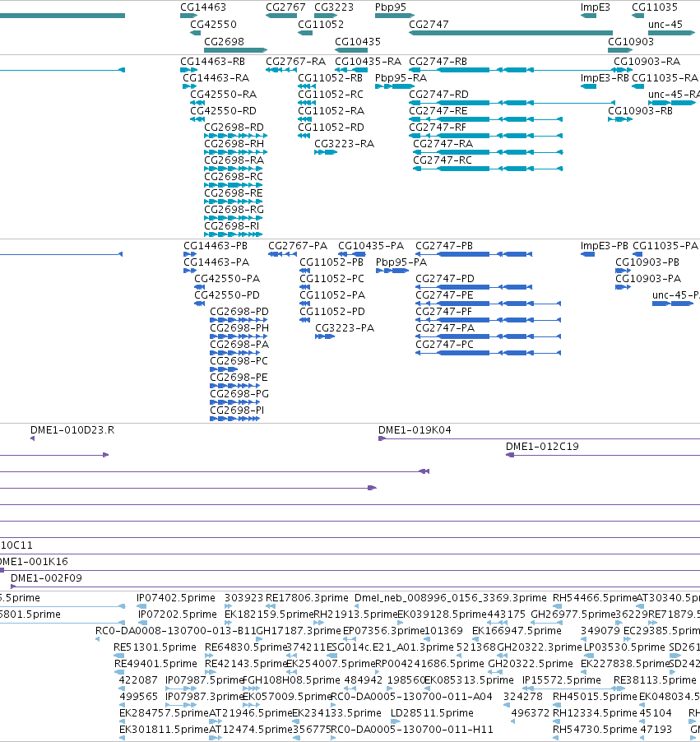Click the CG2698 gene bar in gene track
The width and height of the screenshot is (700, 742).
coord(236,49)
